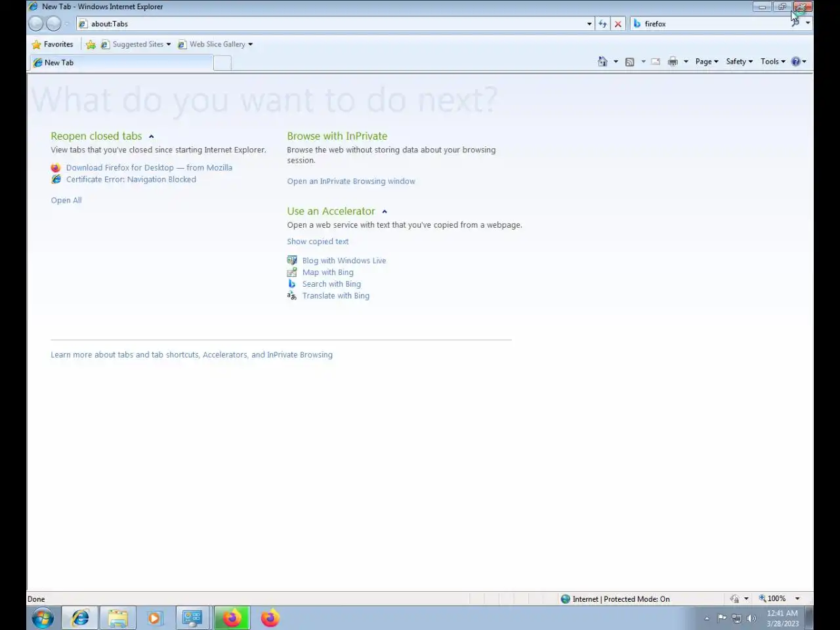Image resolution: width=840 pixels, height=630 pixels.
Task: Click the volume speaker tray icon
Action: point(751,618)
